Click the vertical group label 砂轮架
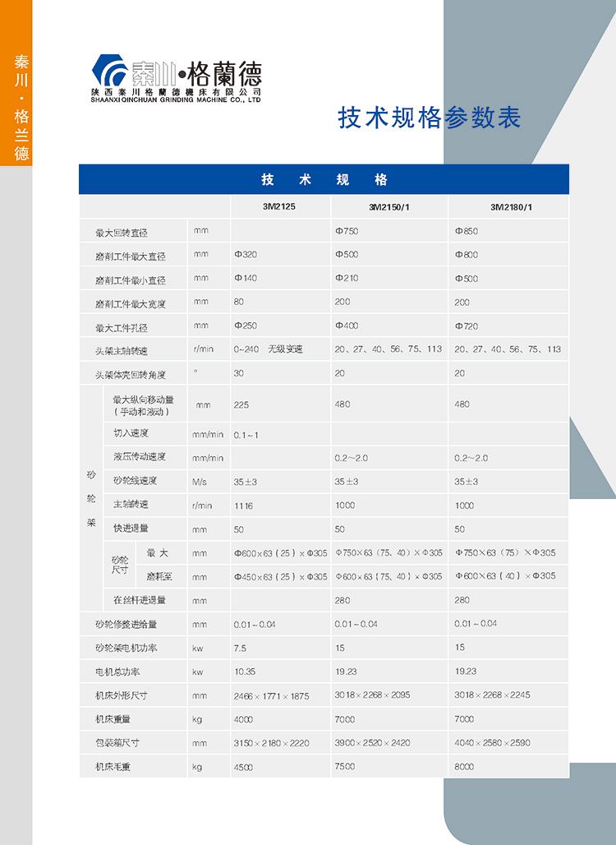 (91, 498)
